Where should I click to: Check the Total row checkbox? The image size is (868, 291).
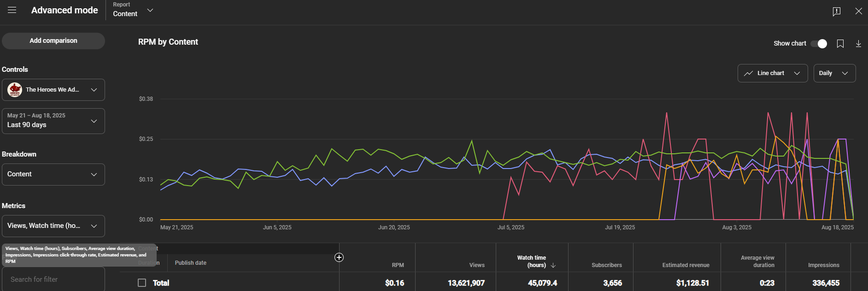pyautogui.click(x=142, y=283)
